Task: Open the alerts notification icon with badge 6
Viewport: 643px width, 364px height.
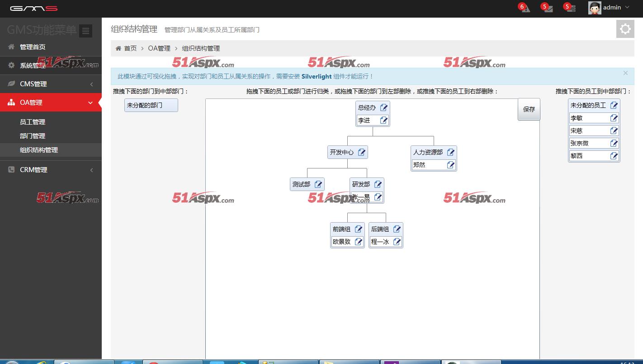Action: (x=525, y=8)
